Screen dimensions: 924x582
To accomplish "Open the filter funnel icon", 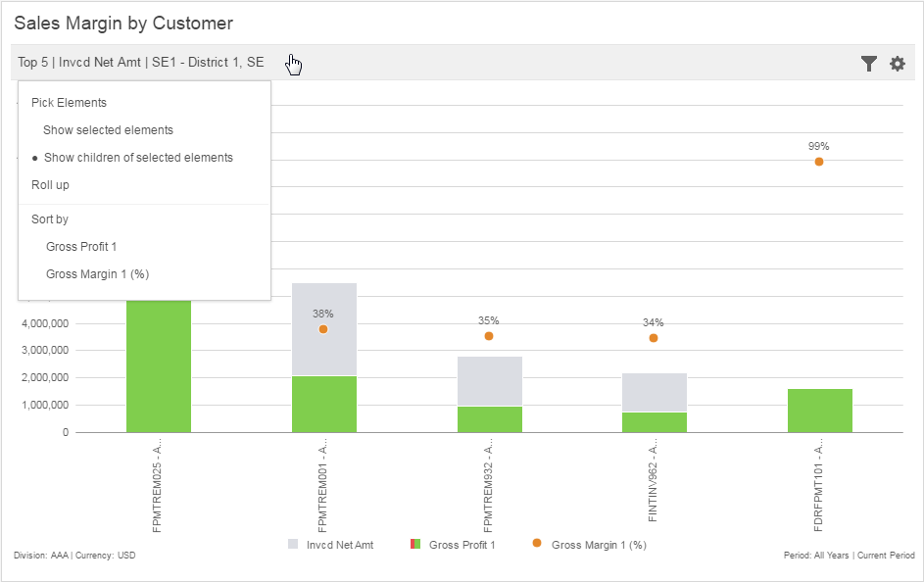I will pos(868,64).
